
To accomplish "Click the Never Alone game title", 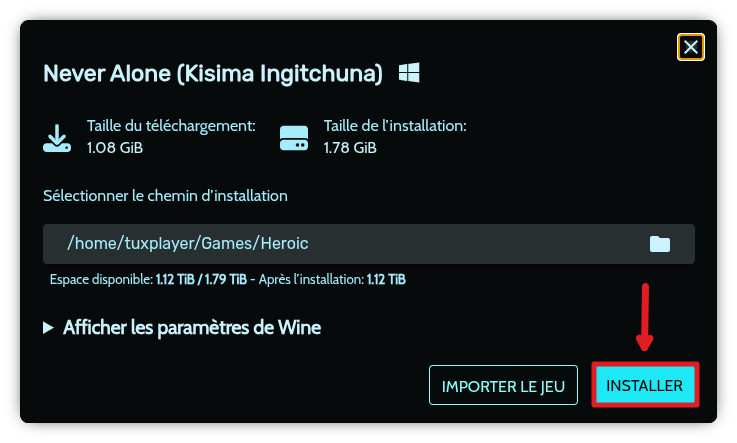I will click(213, 74).
